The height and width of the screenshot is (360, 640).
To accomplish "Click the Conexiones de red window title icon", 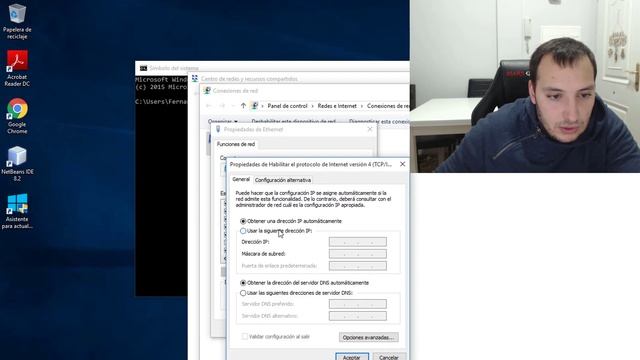I will click(x=207, y=91).
